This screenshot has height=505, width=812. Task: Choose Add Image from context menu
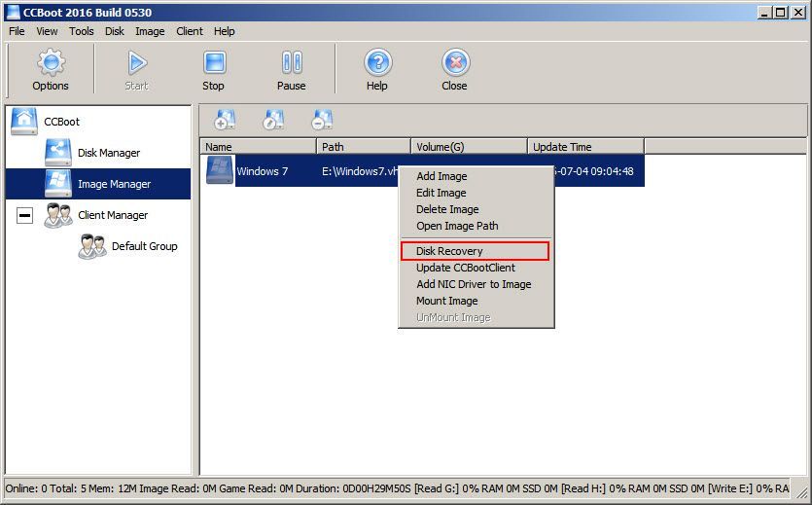476,176
